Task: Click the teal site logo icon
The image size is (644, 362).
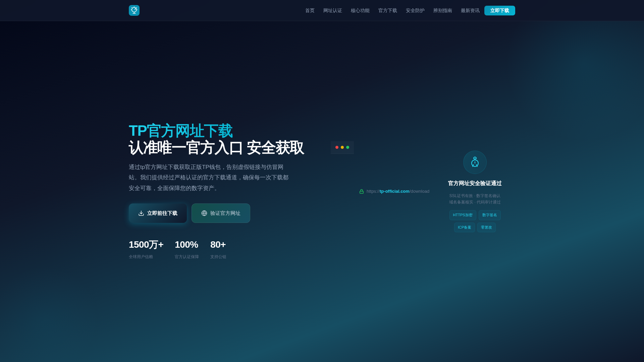Action: click(134, 10)
